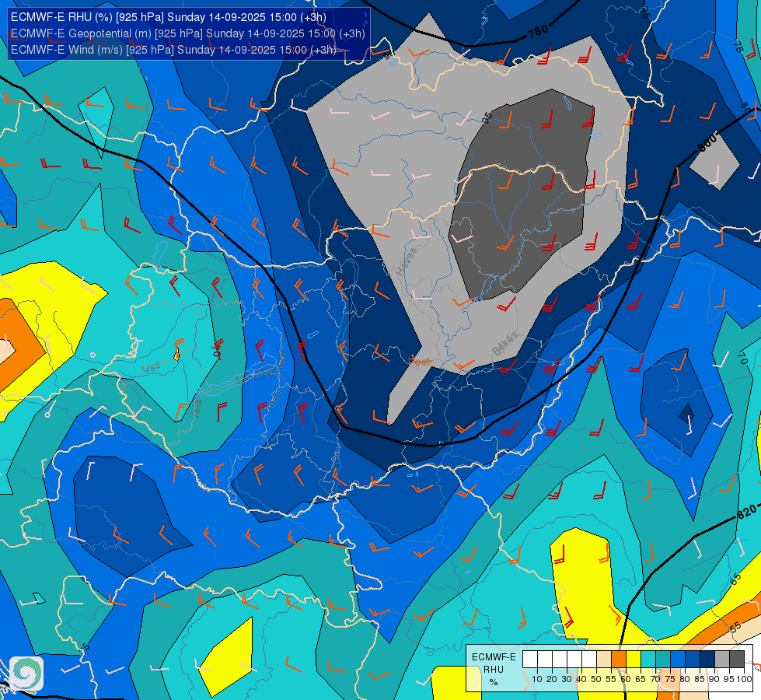Click the legend tick label '30'
The width and height of the screenshot is (761, 700).
[567, 679]
